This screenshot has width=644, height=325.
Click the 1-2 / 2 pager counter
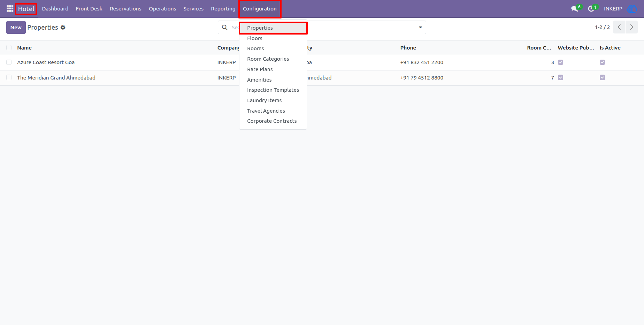click(602, 27)
